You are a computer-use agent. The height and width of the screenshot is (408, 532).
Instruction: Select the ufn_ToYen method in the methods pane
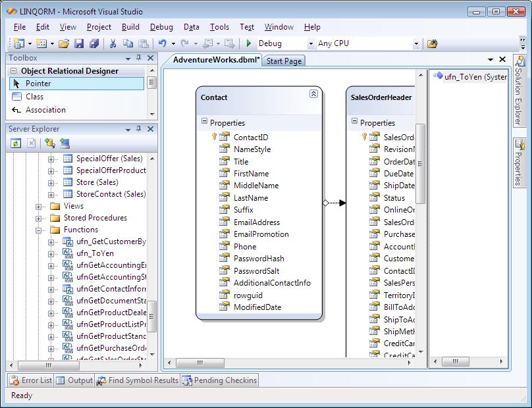click(x=470, y=76)
